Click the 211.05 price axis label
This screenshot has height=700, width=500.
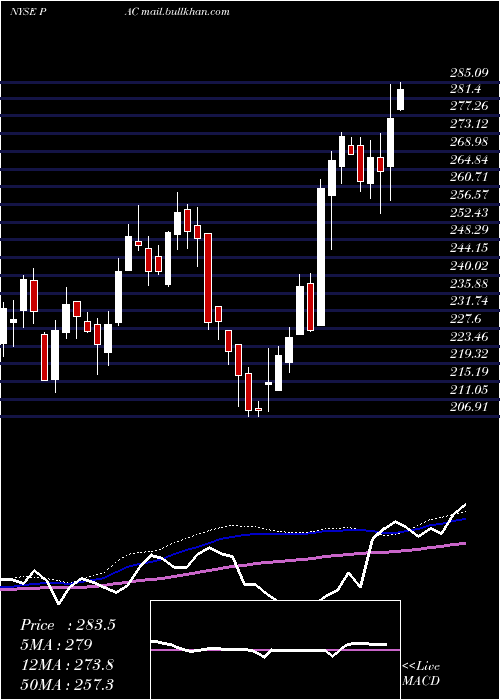(468, 389)
